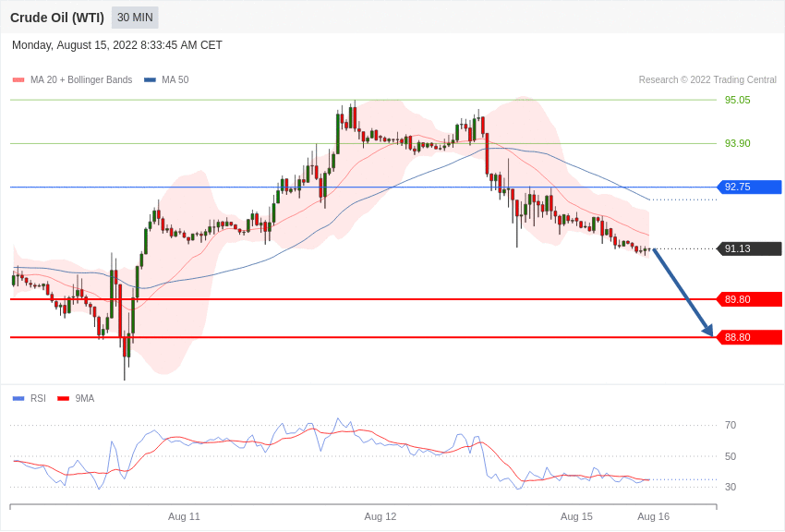Click the red 89.80 support price tag
785x532 pixels.
(x=750, y=299)
